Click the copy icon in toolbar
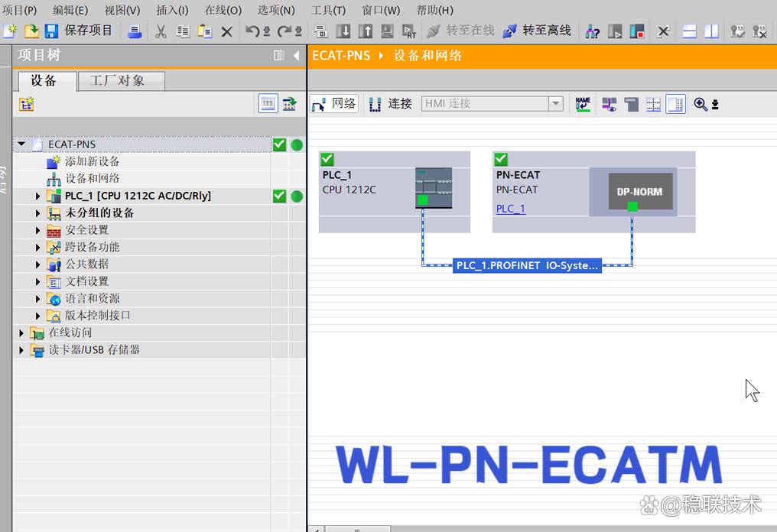777x532 pixels. coord(182,31)
